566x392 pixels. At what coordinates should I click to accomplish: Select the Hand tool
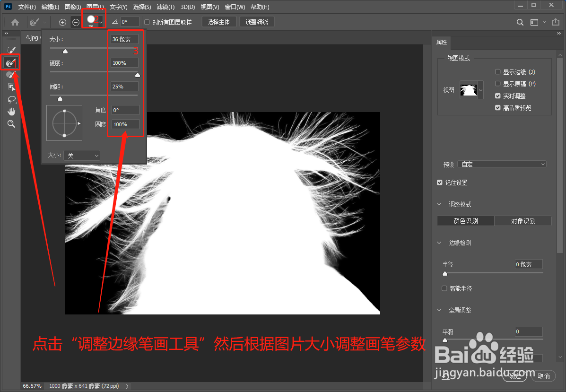pyautogui.click(x=11, y=112)
